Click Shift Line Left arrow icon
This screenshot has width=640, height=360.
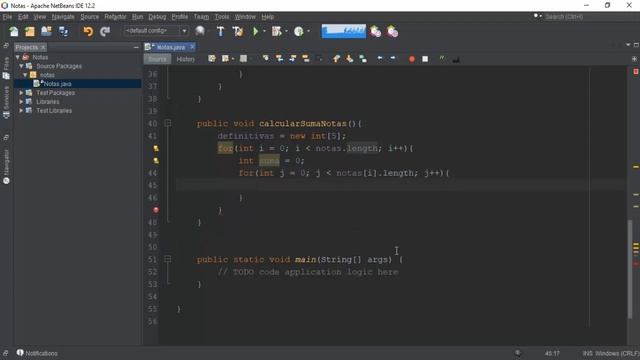point(380,59)
